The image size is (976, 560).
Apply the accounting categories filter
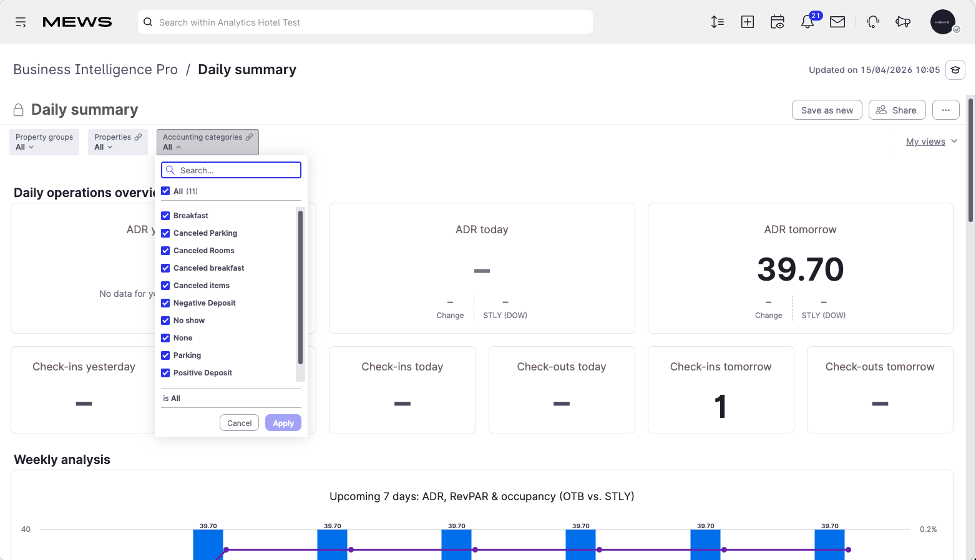[x=283, y=423]
